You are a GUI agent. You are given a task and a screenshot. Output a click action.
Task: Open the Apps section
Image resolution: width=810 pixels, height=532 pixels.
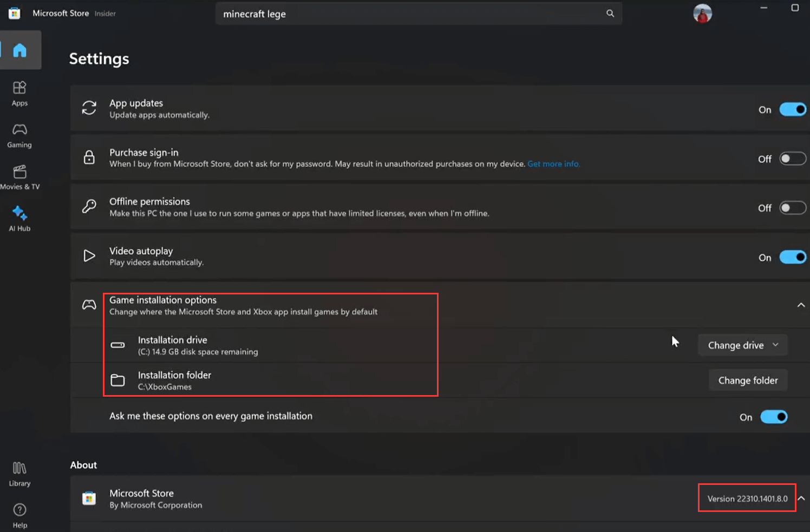click(20, 93)
